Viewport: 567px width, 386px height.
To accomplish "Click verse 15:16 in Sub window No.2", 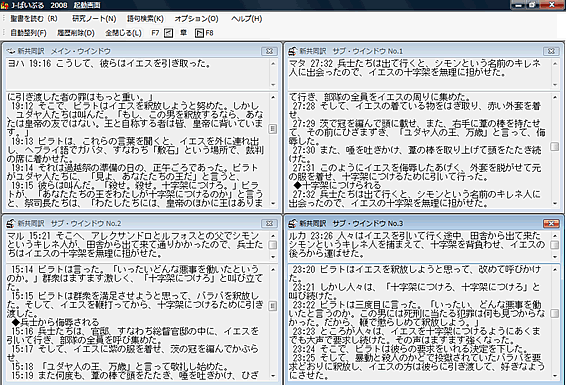I will [x=133, y=335].
